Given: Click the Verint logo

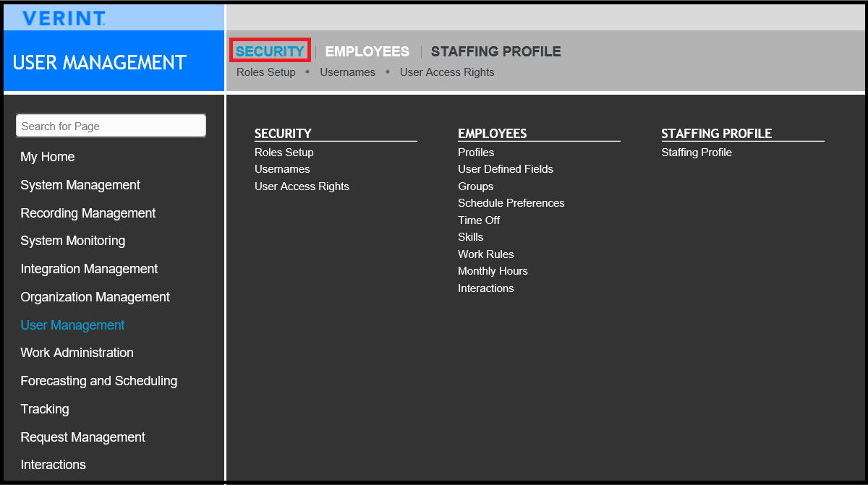Looking at the screenshot, I should point(64,19).
